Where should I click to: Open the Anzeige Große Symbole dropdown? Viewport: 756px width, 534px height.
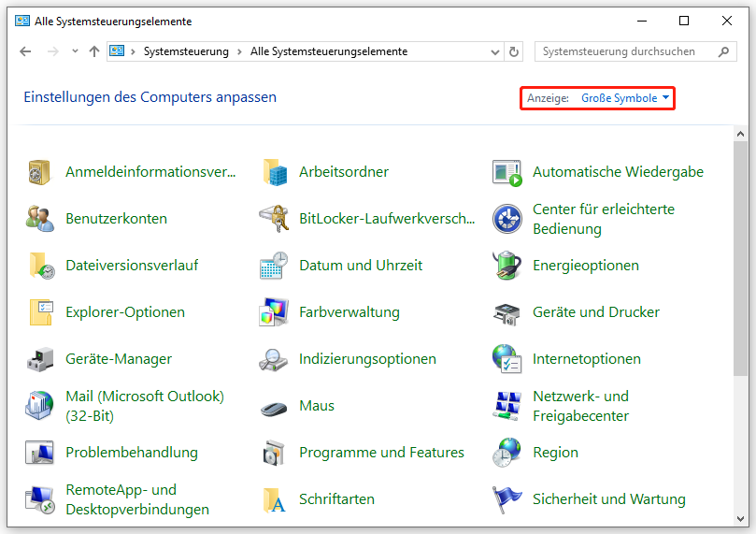(x=625, y=98)
